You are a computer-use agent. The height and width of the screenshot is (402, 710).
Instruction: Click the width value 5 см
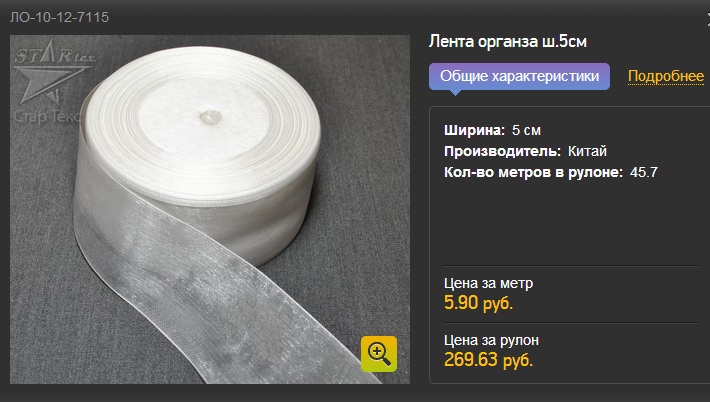point(526,130)
